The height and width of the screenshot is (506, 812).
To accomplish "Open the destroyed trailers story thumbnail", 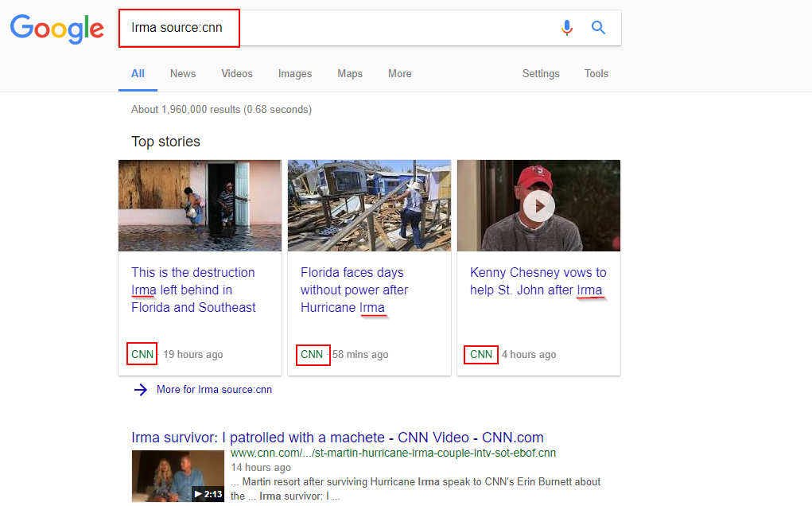I will 369,205.
